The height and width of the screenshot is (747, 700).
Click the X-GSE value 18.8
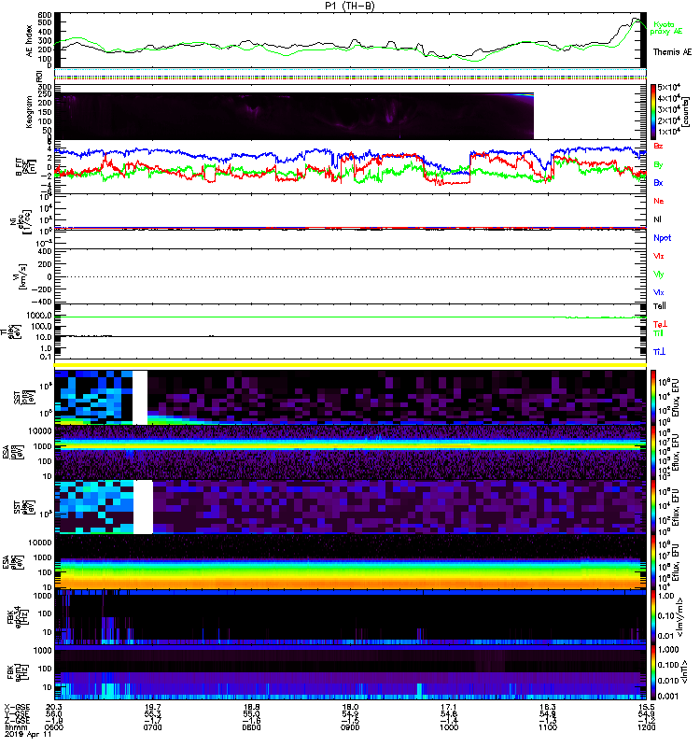tap(251, 707)
